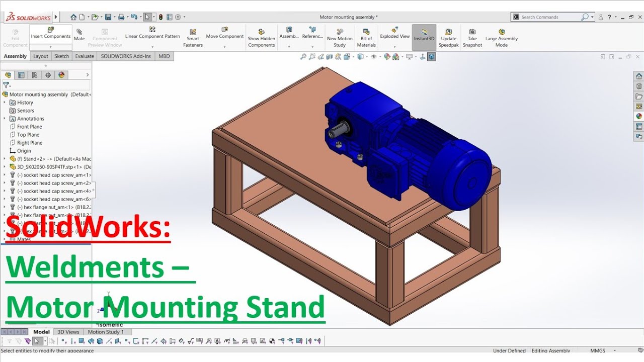Click Zoom to Area icon in heads-up toolbar
The image size is (644, 362).
coord(312,57)
